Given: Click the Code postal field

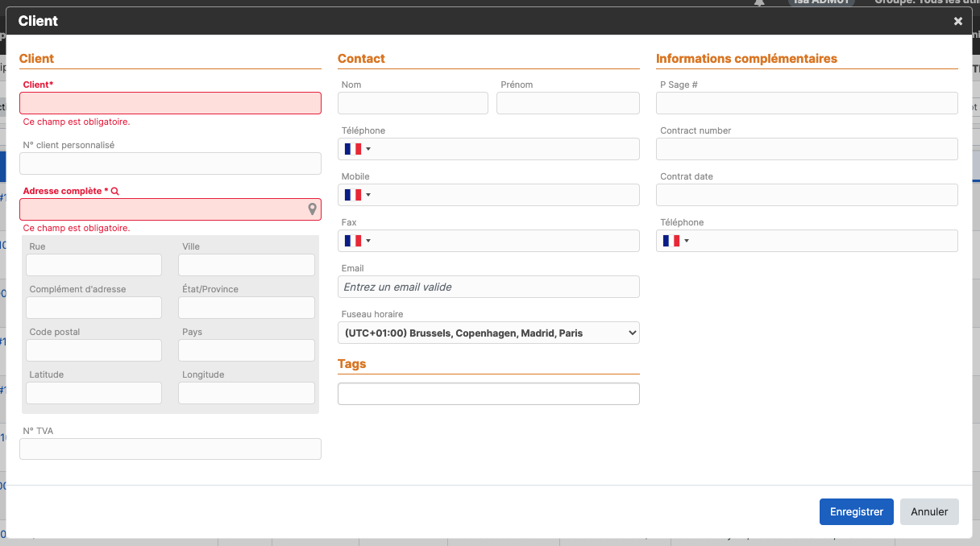Looking at the screenshot, I should [93, 350].
